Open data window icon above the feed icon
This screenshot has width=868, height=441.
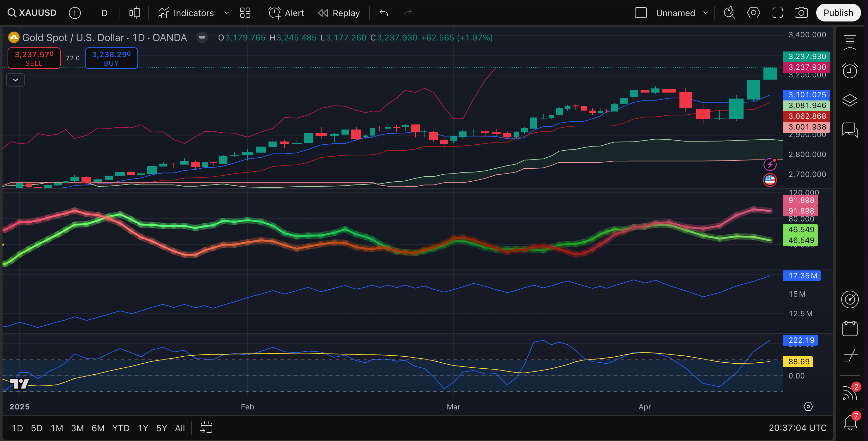coord(850,356)
